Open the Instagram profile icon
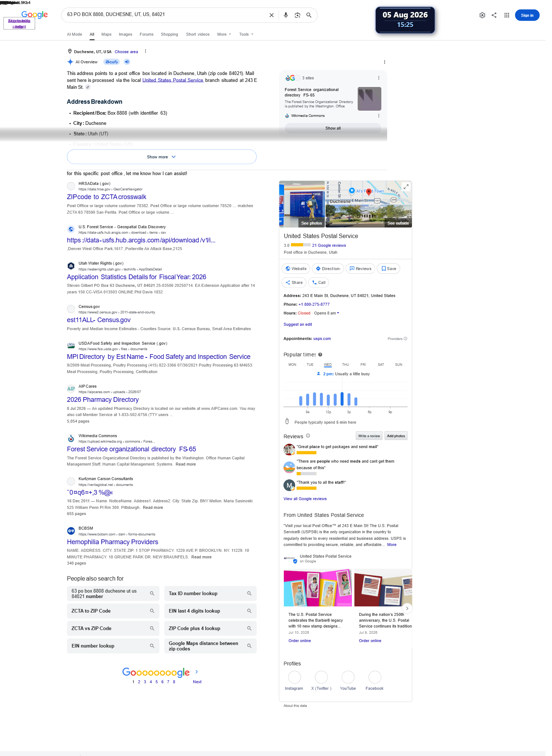The image size is (552, 756). point(294,677)
